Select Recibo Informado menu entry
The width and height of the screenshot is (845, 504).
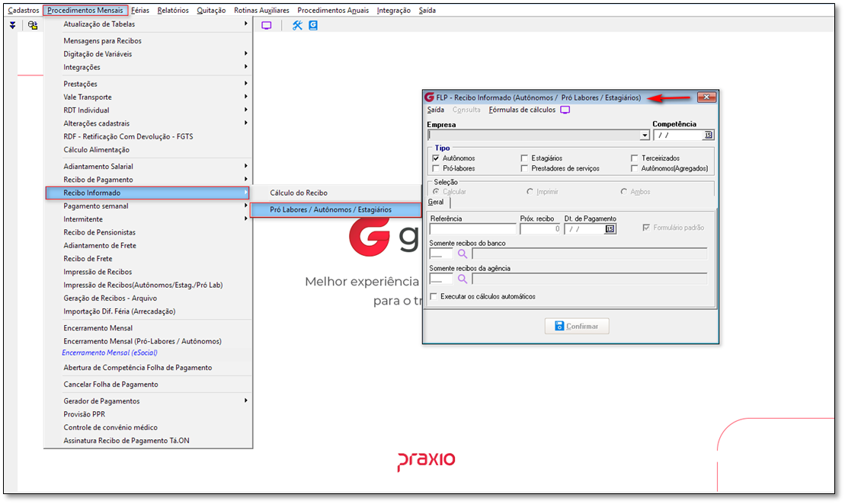pyautogui.click(x=148, y=193)
